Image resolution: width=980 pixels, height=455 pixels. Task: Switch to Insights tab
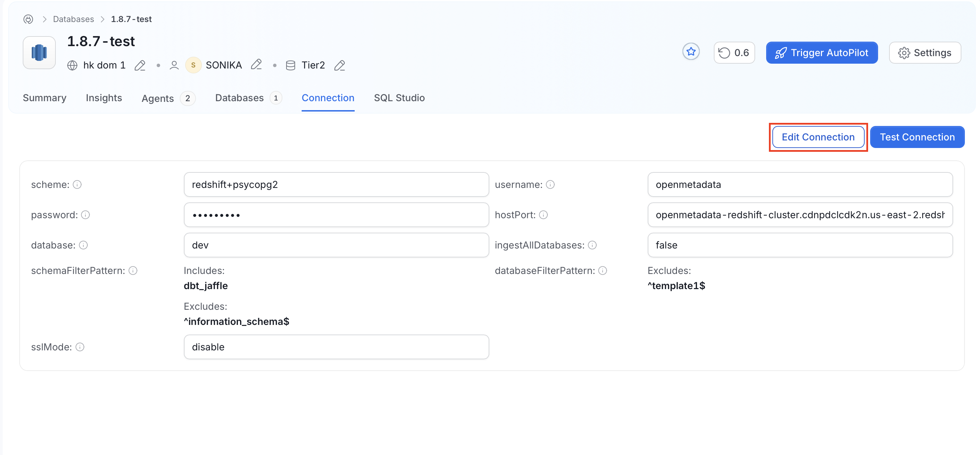click(104, 98)
